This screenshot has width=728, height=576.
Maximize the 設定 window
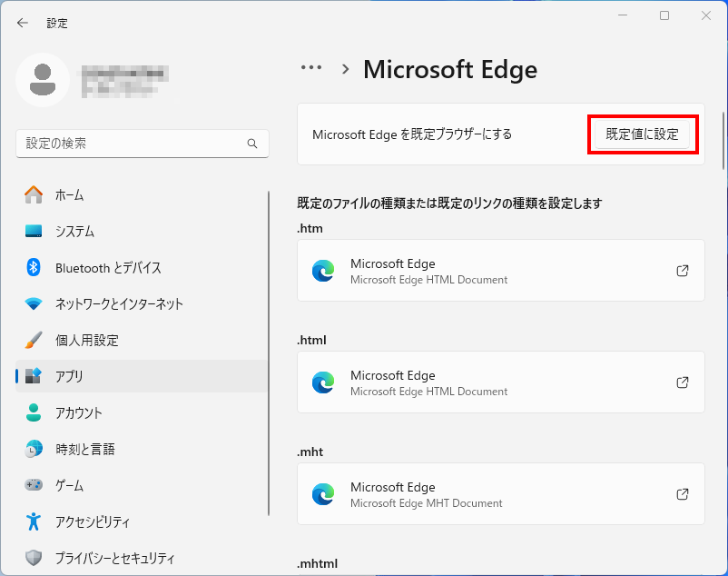(x=664, y=15)
